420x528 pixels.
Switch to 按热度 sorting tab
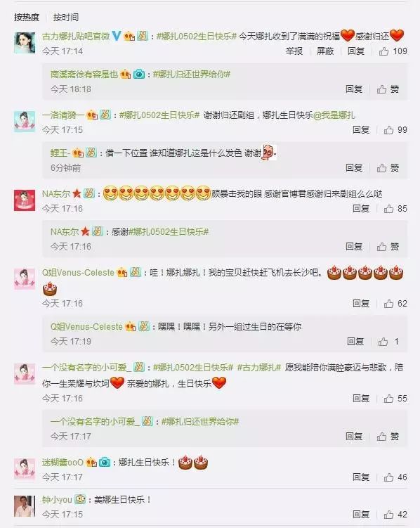27,17
